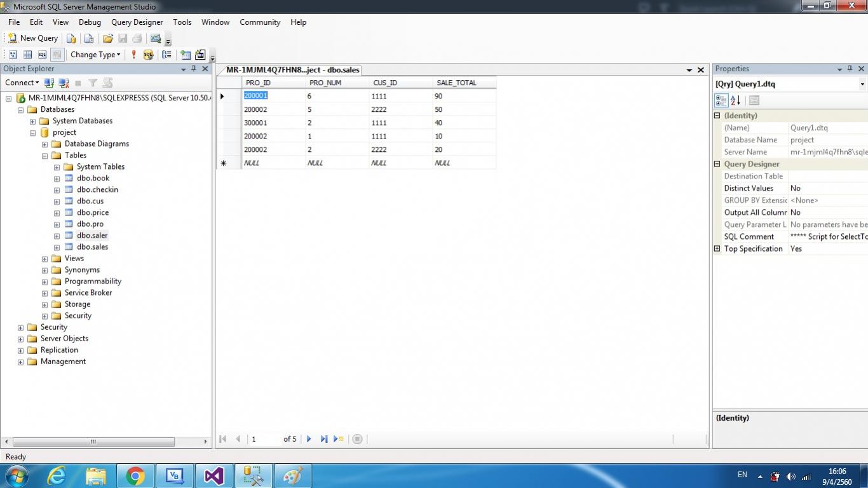Collapse the Tables folder node
Image resolution: width=868 pixels, height=488 pixels.
tap(45, 156)
